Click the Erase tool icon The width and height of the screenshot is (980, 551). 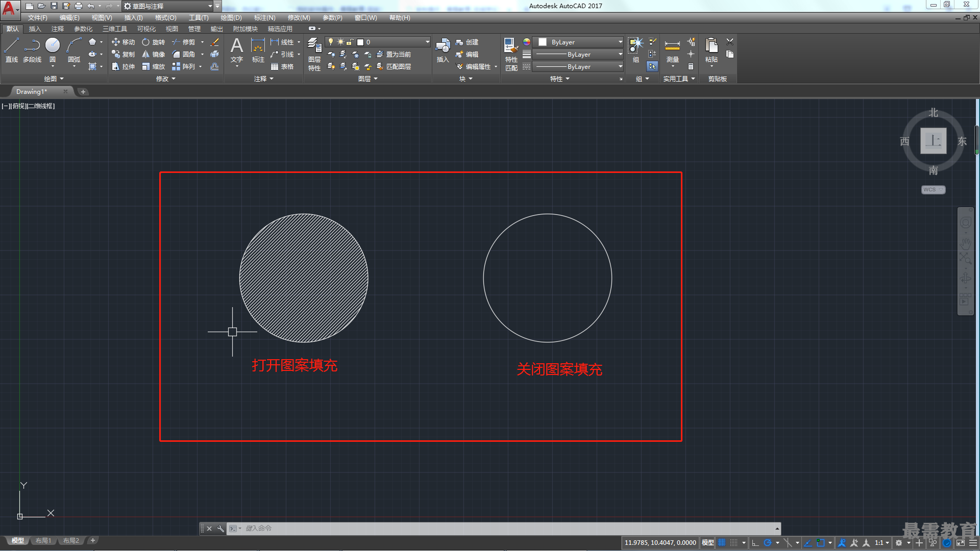(215, 42)
